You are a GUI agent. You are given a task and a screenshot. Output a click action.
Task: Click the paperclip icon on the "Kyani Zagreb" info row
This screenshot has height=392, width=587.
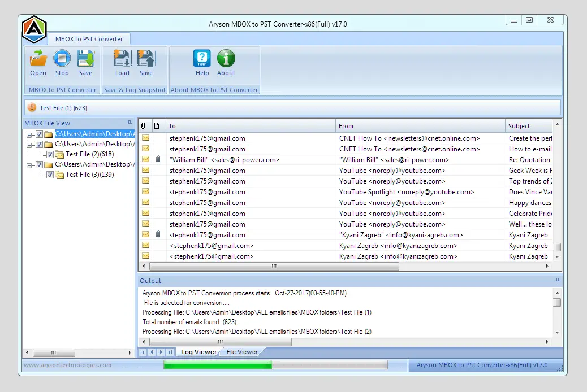158,235
